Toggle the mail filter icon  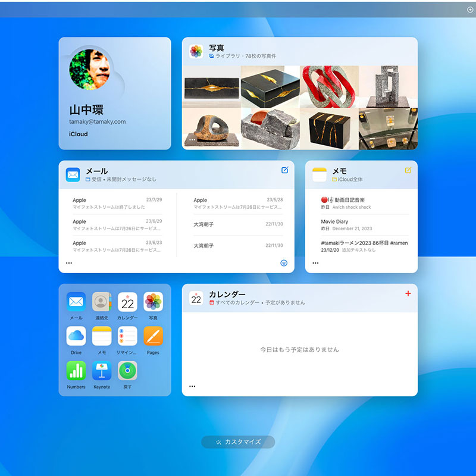pyautogui.click(x=284, y=262)
